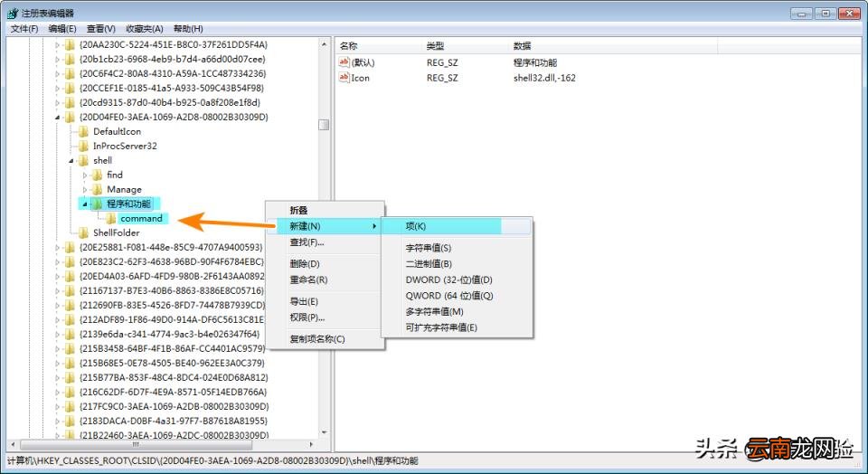Click the tree horizontal scrollbar left arrow
Image resolution: width=868 pixels, height=474 pixels.
coord(14,445)
